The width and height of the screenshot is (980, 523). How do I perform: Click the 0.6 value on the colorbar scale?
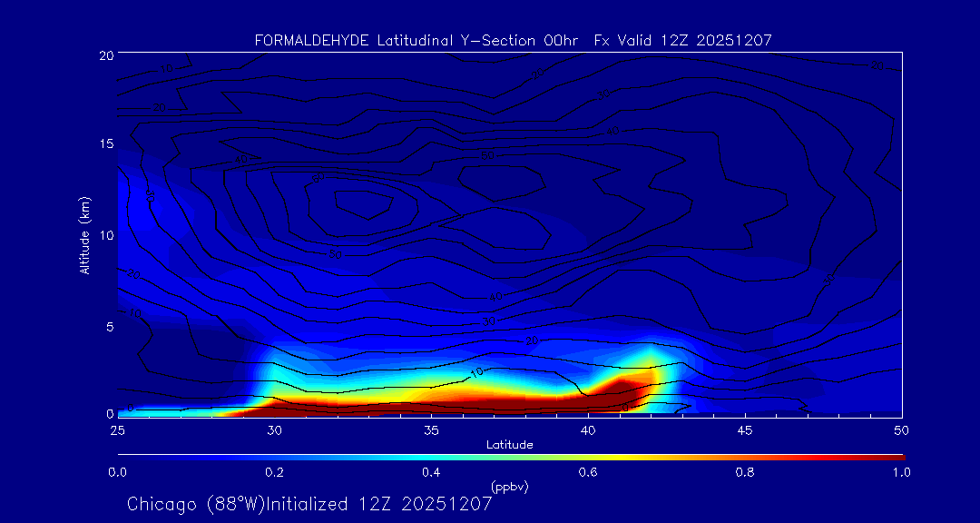(x=588, y=472)
